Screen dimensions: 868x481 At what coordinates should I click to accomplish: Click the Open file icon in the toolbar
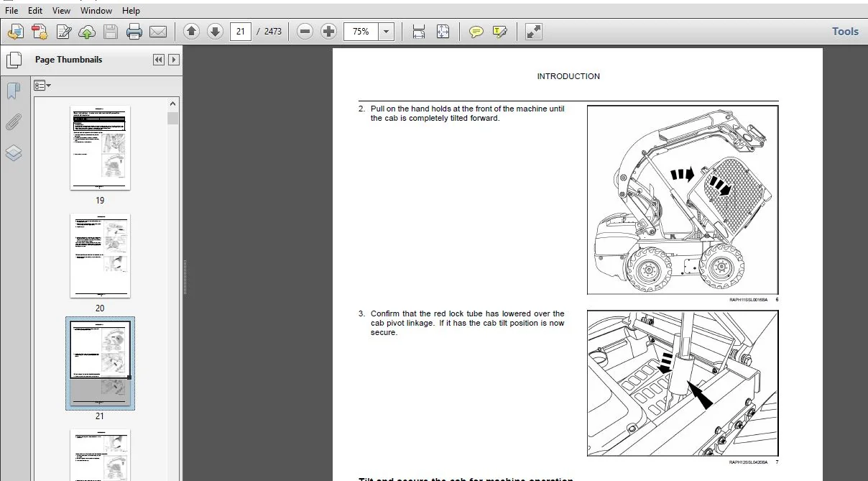(x=16, y=32)
